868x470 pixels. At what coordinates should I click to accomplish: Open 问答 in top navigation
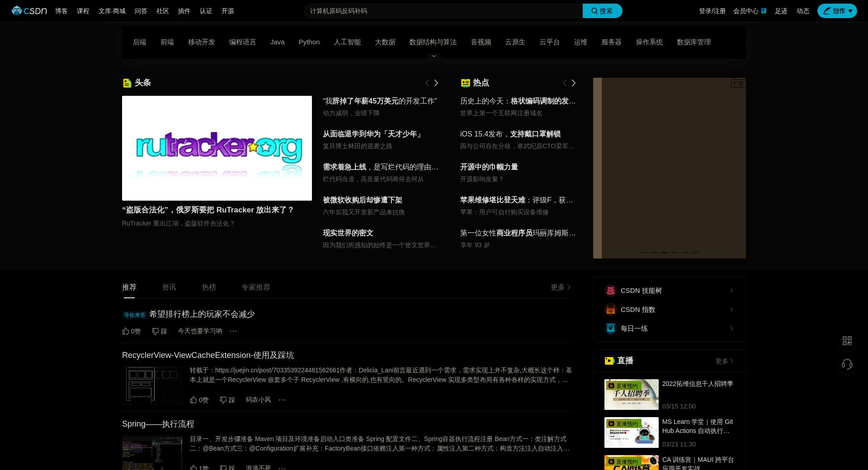pos(141,11)
